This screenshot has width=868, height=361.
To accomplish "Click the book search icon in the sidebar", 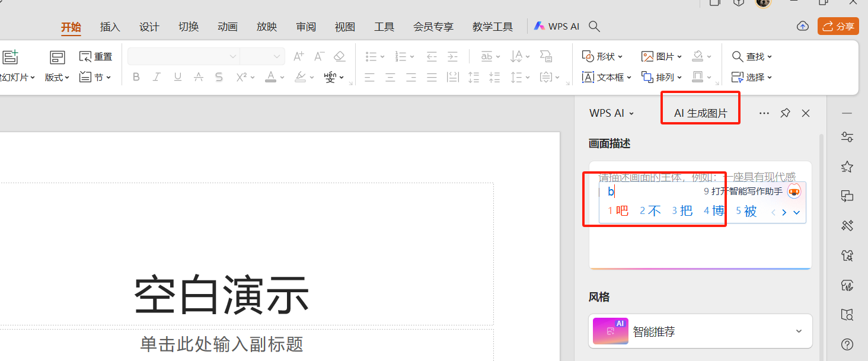I will click(847, 314).
